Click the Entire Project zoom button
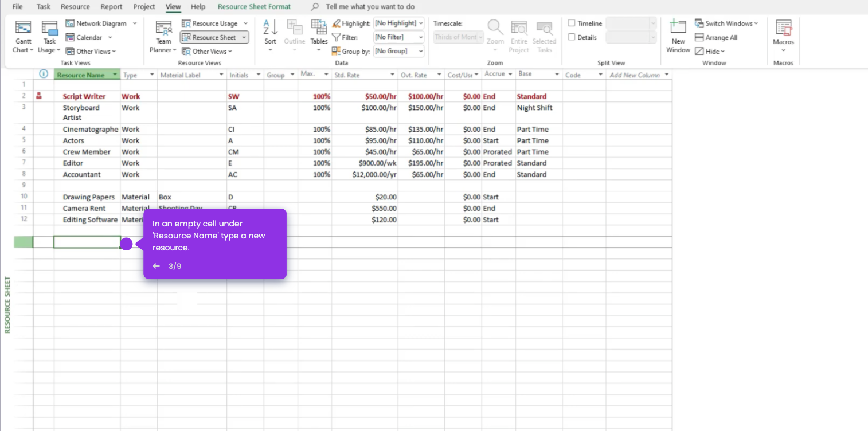This screenshot has height=431, width=868. [x=519, y=36]
